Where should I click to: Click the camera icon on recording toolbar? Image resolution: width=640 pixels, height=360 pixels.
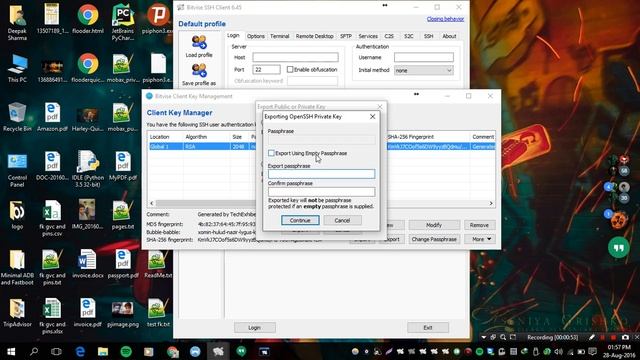[625, 337]
